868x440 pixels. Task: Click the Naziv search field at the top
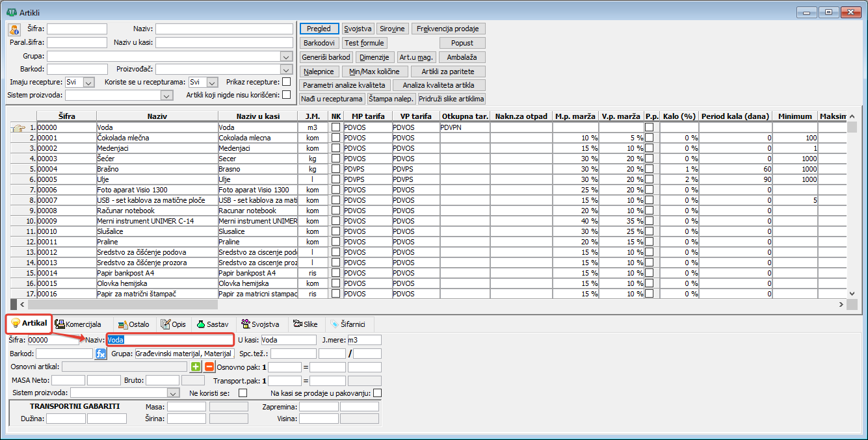coord(224,29)
